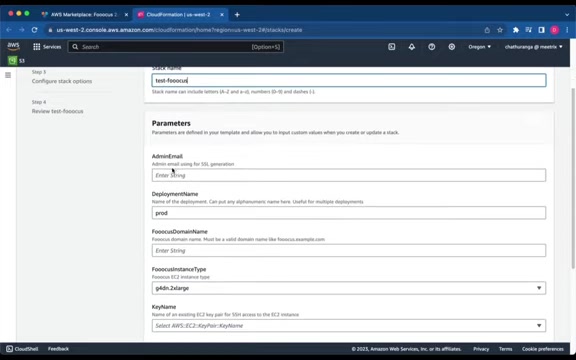Viewport: 576px width, 360px height.
Task: Open the browser extensions puzzle icon
Action: [516, 30]
